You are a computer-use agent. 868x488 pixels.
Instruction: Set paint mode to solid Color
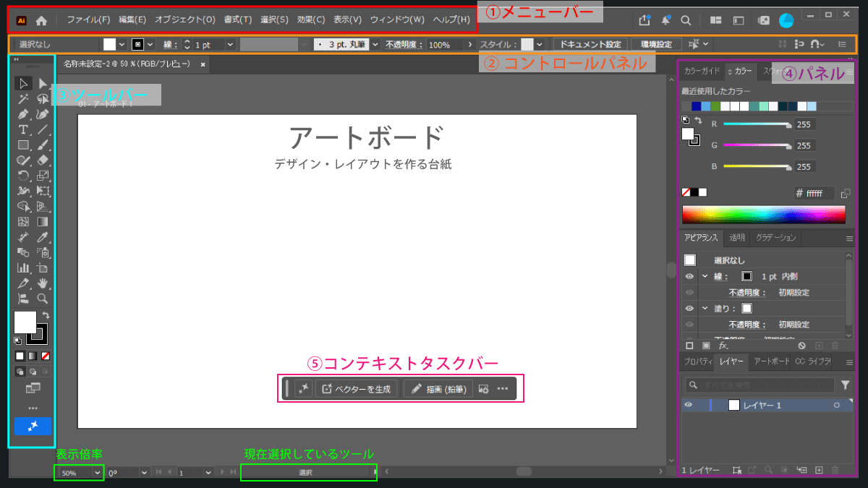click(20, 356)
